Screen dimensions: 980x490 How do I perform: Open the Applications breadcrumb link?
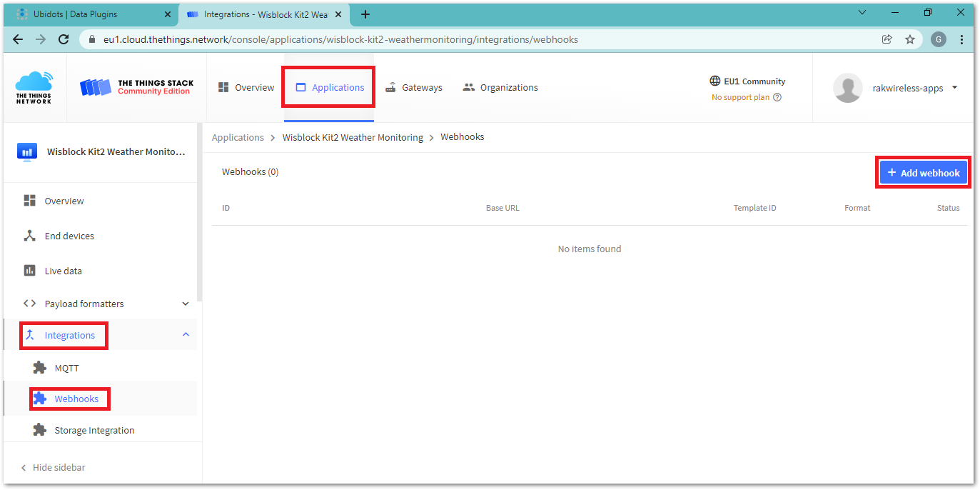click(x=238, y=137)
